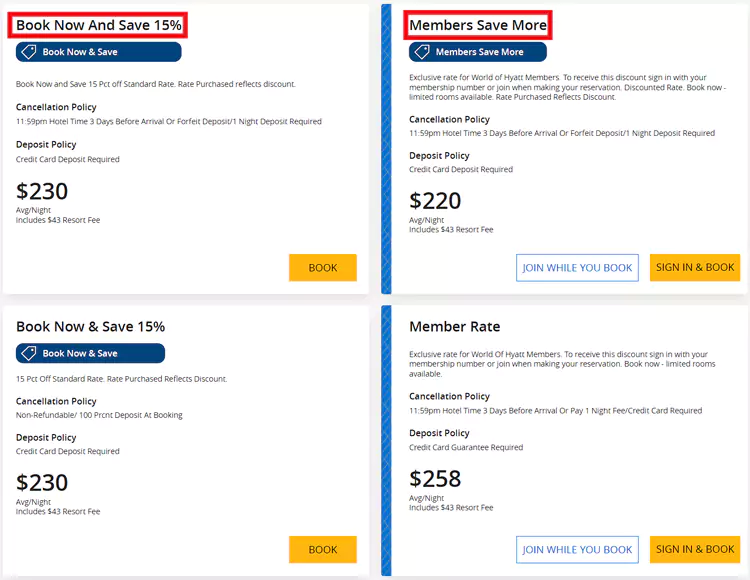
Task: Click SIGN IN & BOOK for the $220 rate
Action: (695, 267)
